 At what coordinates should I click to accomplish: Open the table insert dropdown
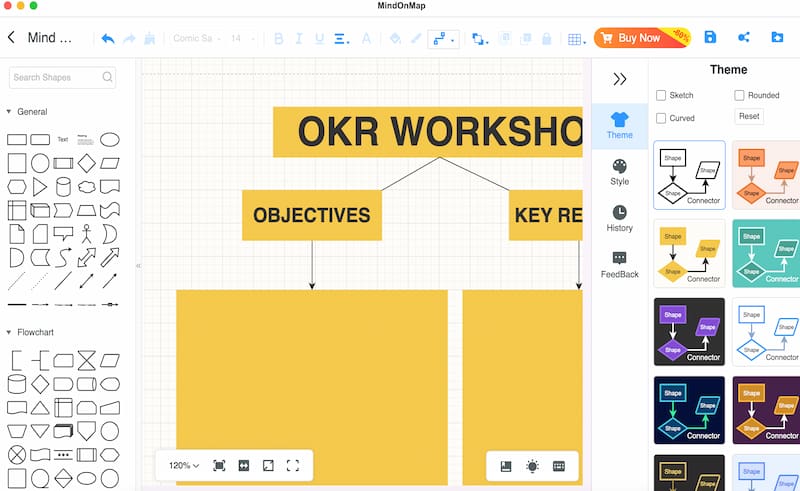(577, 39)
